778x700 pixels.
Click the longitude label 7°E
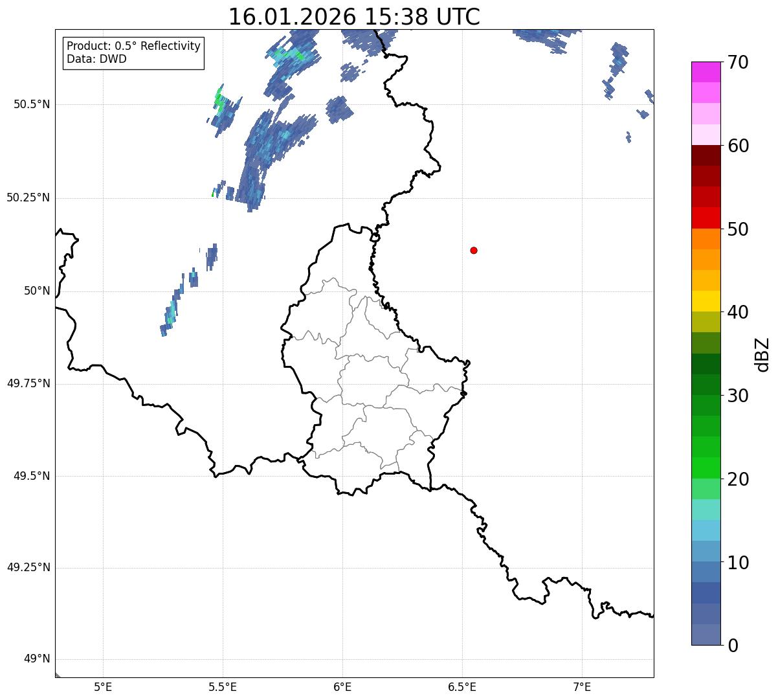pyautogui.click(x=582, y=687)
